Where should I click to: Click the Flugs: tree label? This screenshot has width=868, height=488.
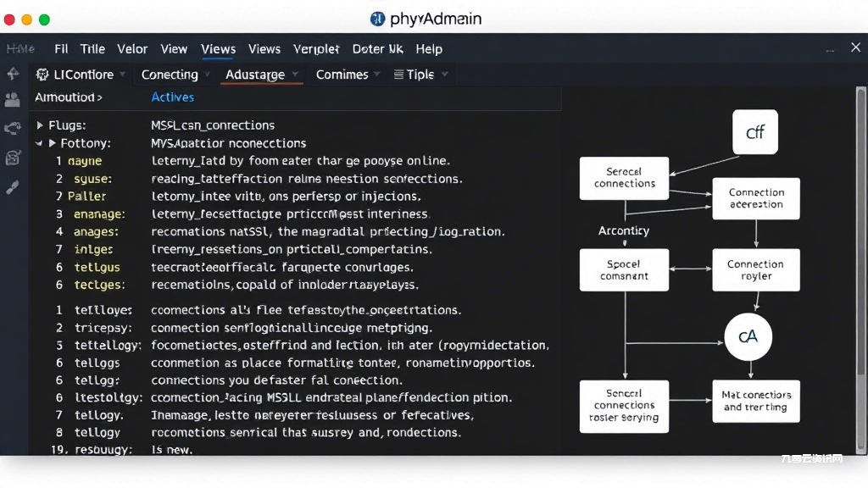click(68, 125)
